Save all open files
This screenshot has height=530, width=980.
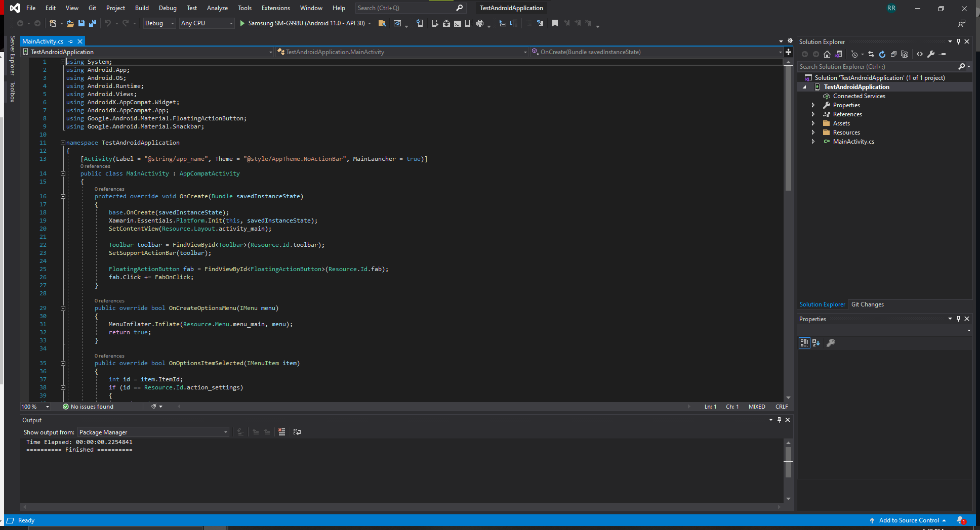pos(93,23)
